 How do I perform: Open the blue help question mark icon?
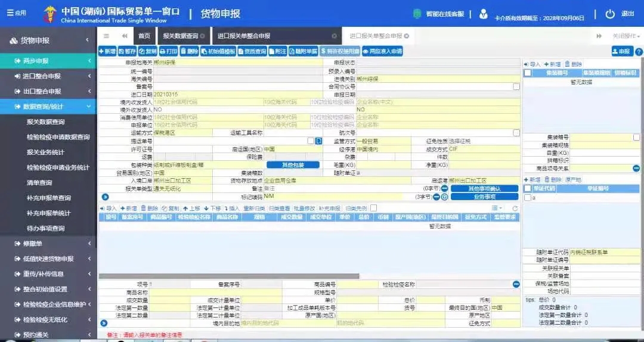(639, 52)
